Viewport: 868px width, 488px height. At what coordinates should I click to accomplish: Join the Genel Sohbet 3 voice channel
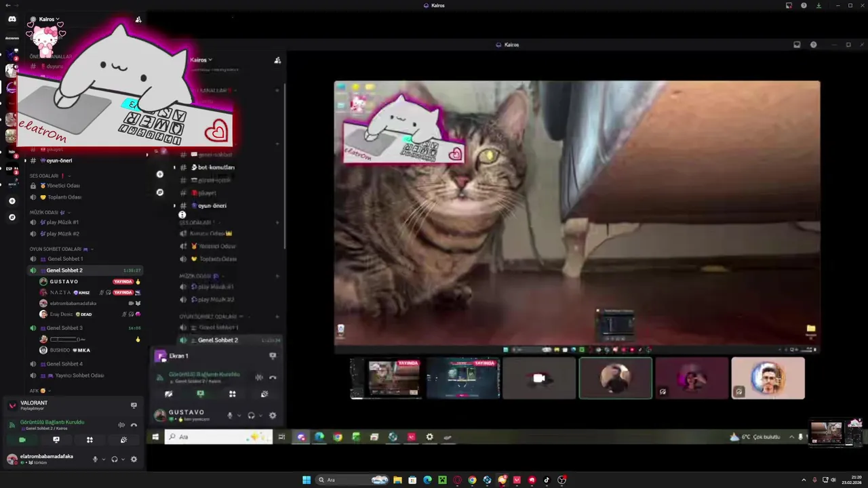[86, 328]
